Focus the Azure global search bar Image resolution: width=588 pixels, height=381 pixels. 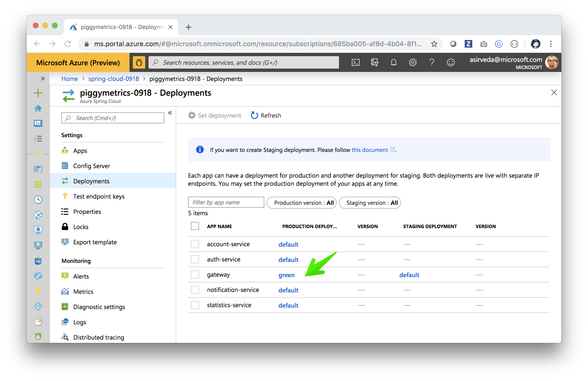pos(244,62)
